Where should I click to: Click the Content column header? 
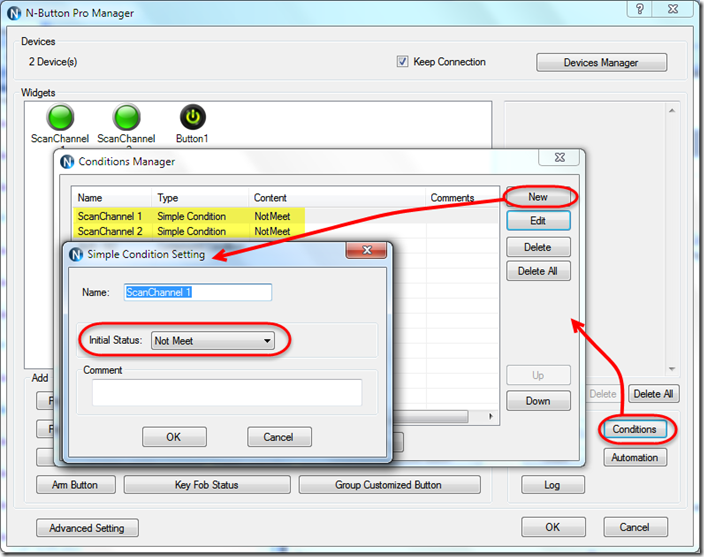point(337,198)
